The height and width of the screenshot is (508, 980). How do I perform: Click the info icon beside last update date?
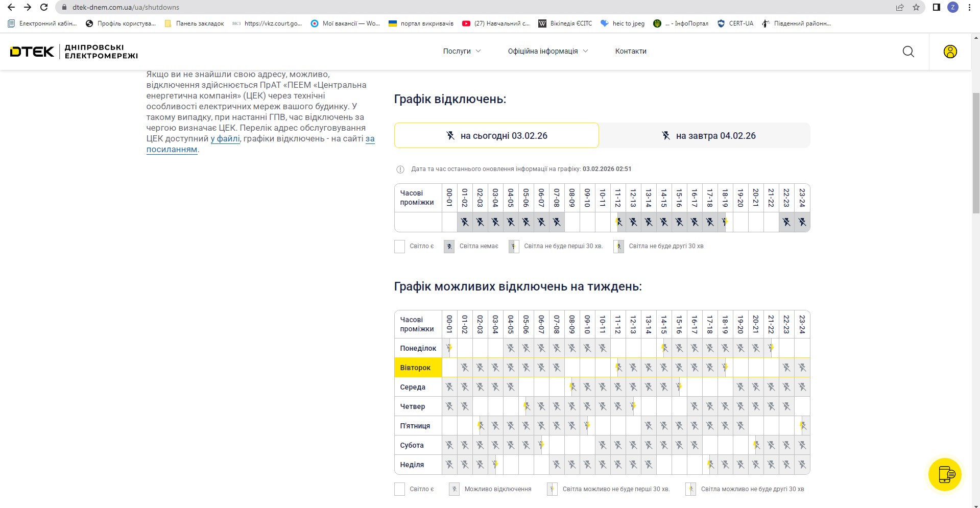click(x=400, y=170)
